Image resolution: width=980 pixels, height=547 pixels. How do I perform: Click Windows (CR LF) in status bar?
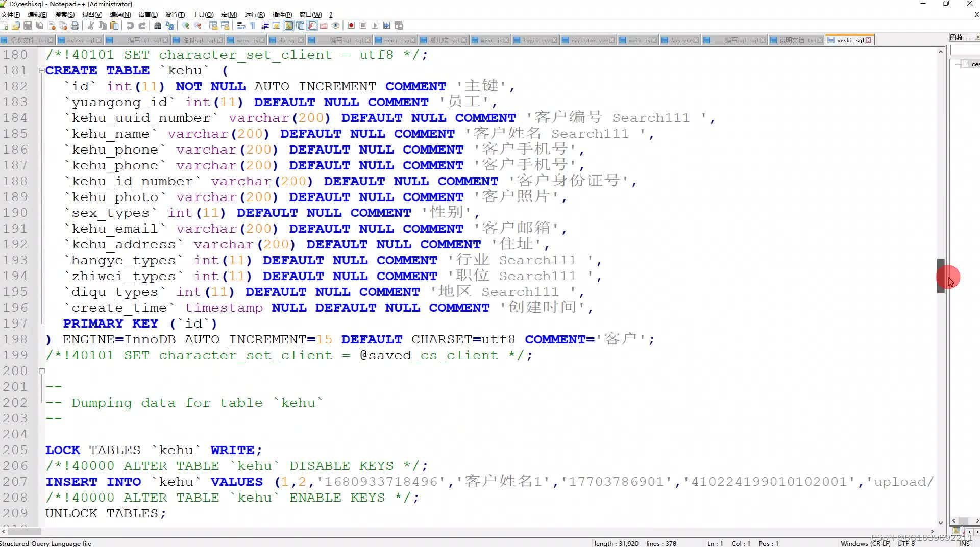(865, 543)
